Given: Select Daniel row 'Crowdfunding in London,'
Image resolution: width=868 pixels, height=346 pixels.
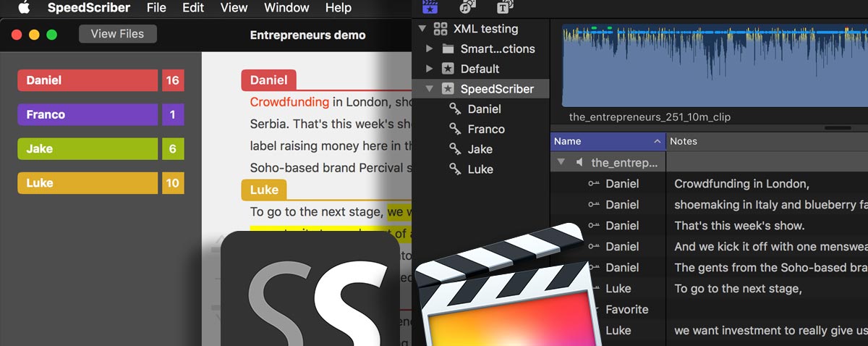Looking at the screenshot, I should tap(709, 184).
